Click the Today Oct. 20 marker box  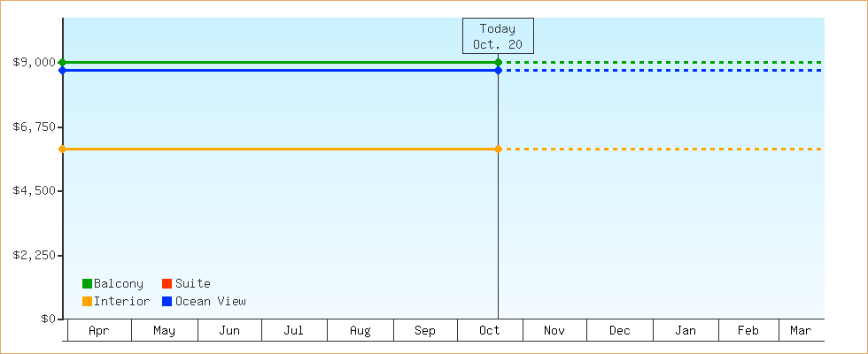click(x=498, y=36)
